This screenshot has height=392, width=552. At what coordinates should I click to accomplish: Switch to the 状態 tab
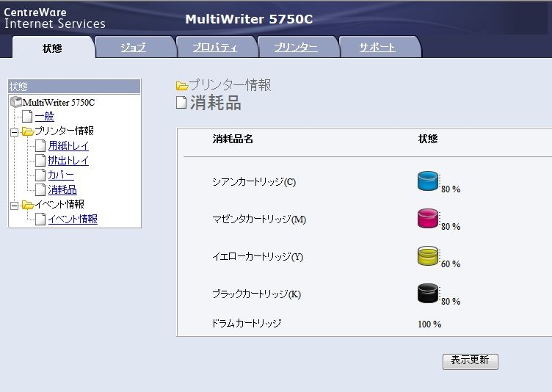tap(52, 48)
